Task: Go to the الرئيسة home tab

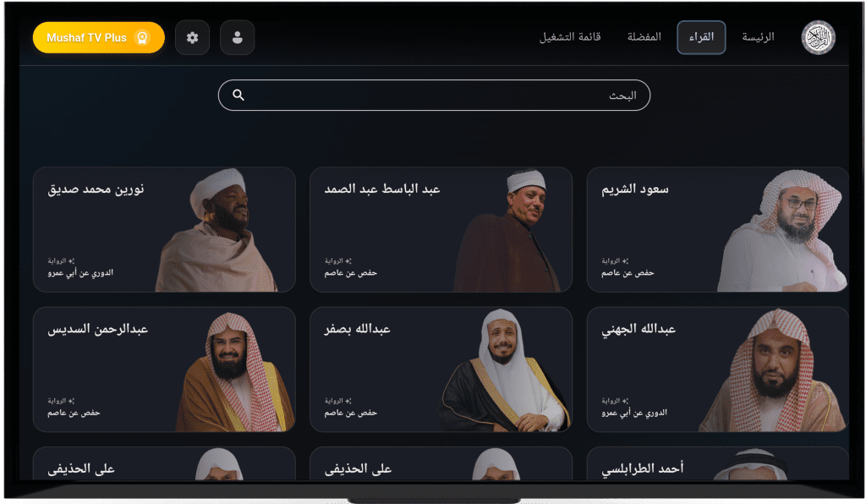Action: pyautogui.click(x=758, y=37)
